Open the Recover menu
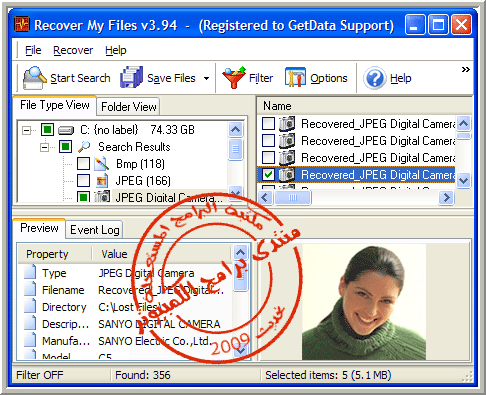The height and width of the screenshot is (395, 486). 73,50
